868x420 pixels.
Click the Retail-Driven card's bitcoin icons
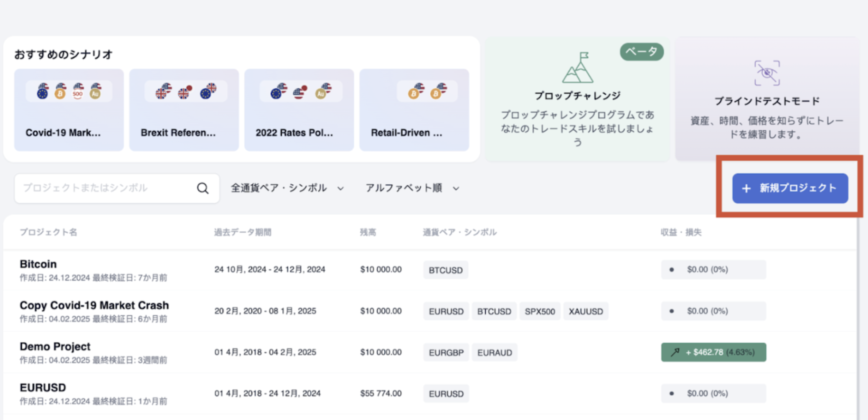pos(427,91)
